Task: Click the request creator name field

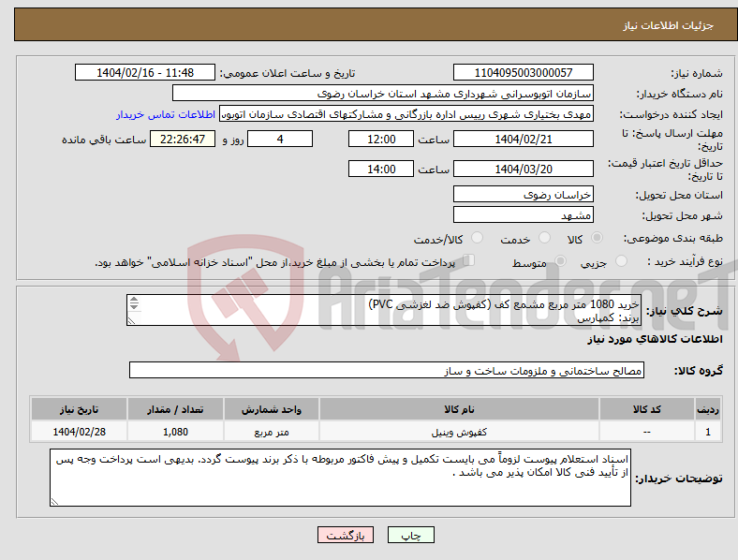Action: click(x=406, y=114)
